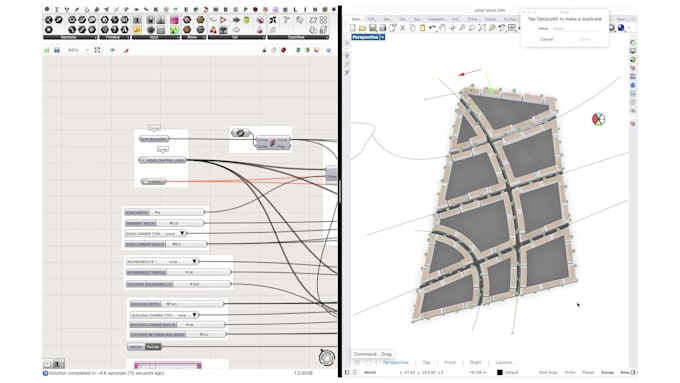Toggle the wireframe preview mode sphere
Screen dimensions: 680x383
tap(274, 50)
